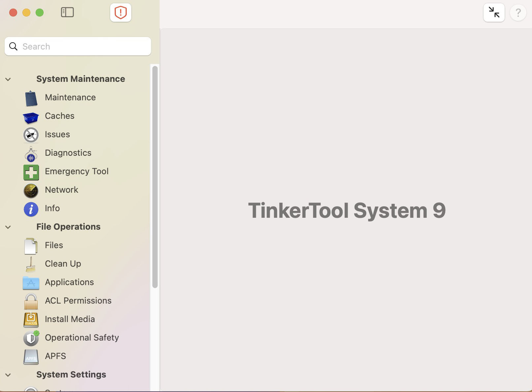Select the Issues bug icon
Image resolution: width=532 pixels, height=392 pixels.
pos(31,135)
